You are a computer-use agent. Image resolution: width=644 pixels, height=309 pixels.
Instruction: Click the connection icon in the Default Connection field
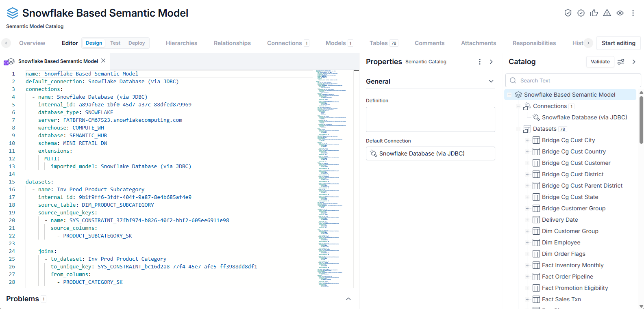pyautogui.click(x=373, y=153)
